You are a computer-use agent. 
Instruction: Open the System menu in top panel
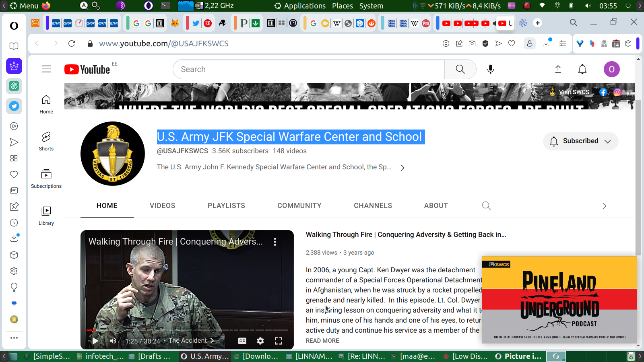coord(371,6)
